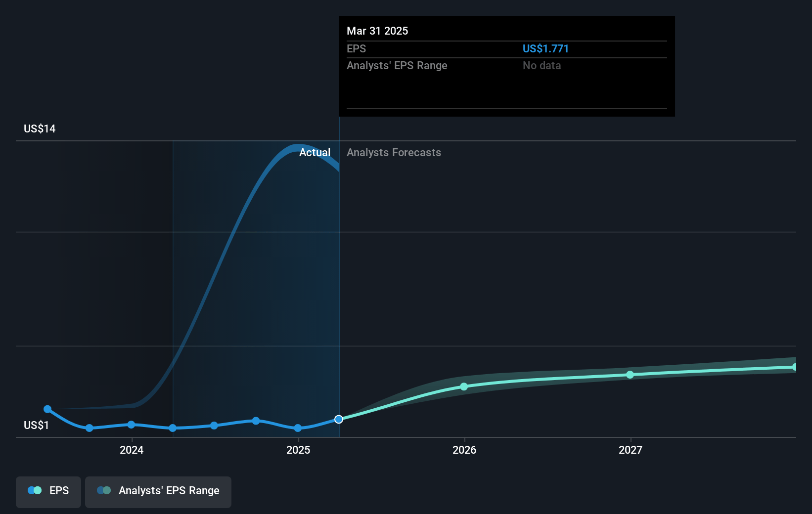Click the US$1.771 EPS value in tooltip
The height and width of the screenshot is (514, 812).
545,48
